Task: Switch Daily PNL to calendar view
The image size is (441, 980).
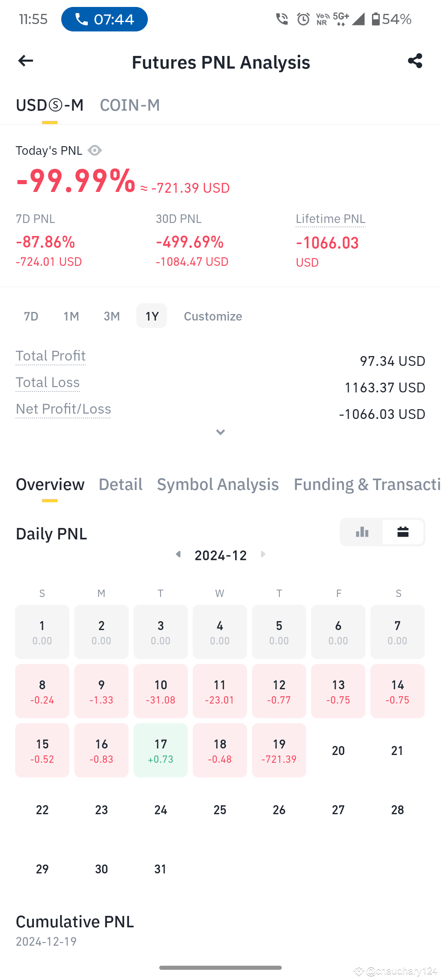Action: tap(403, 532)
